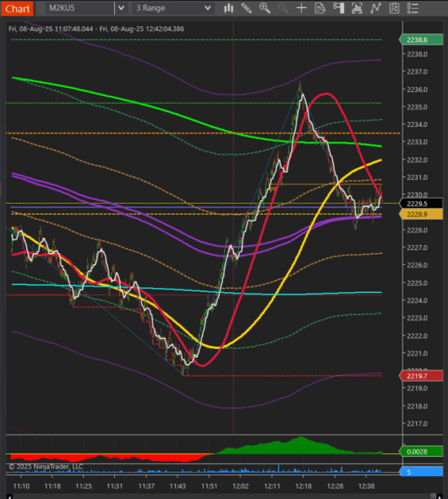Screen dimensions: 448x499
Task: Click the red 2219.7 price marker
Action: pyautogui.click(x=421, y=376)
